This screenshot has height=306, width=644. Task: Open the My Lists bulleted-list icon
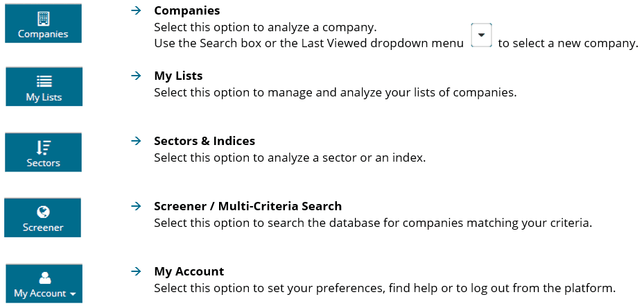(44, 81)
